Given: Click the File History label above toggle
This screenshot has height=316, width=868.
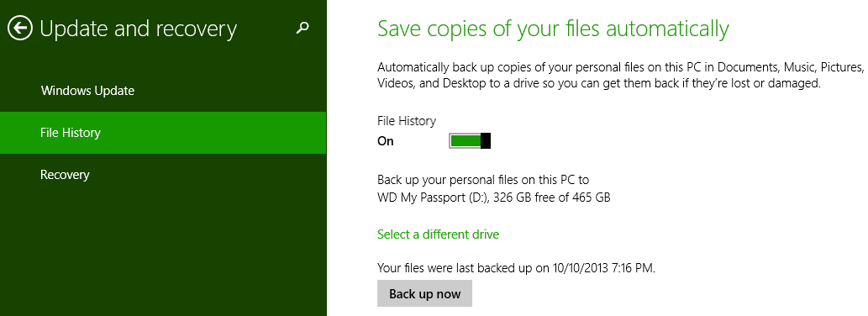Looking at the screenshot, I should point(407,121).
